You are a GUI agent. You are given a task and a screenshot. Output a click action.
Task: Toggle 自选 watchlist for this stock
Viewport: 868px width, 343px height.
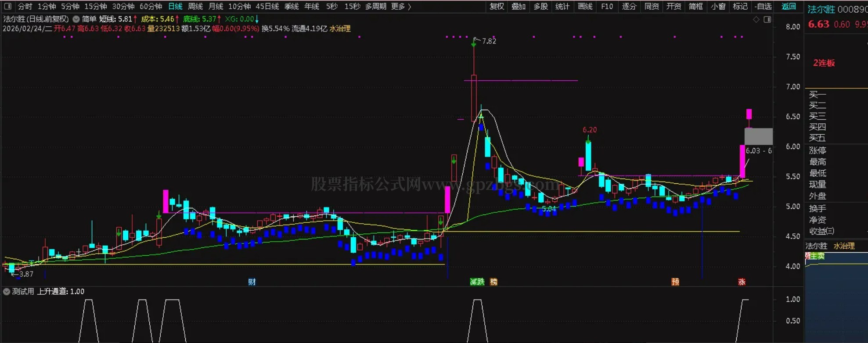(x=763, y=7)
